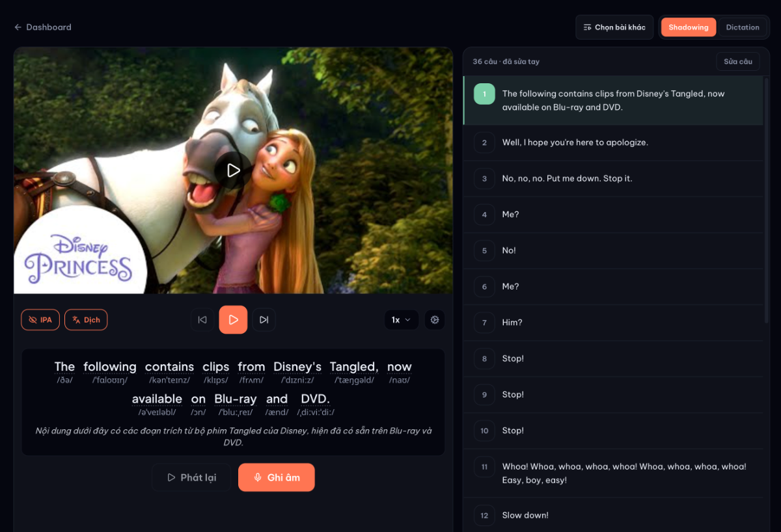Play the video using center overlay button
Viewport: 781px width, 532px height.
click(x=233, y=170)
